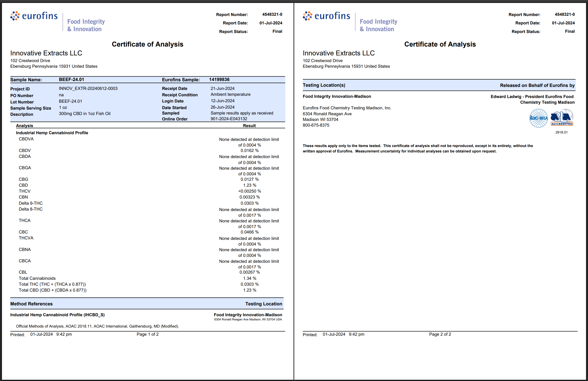The image size is (588, 381).
Task: Click the Sample Name value BEEF-24.01
Action: [x=71, y=80]
